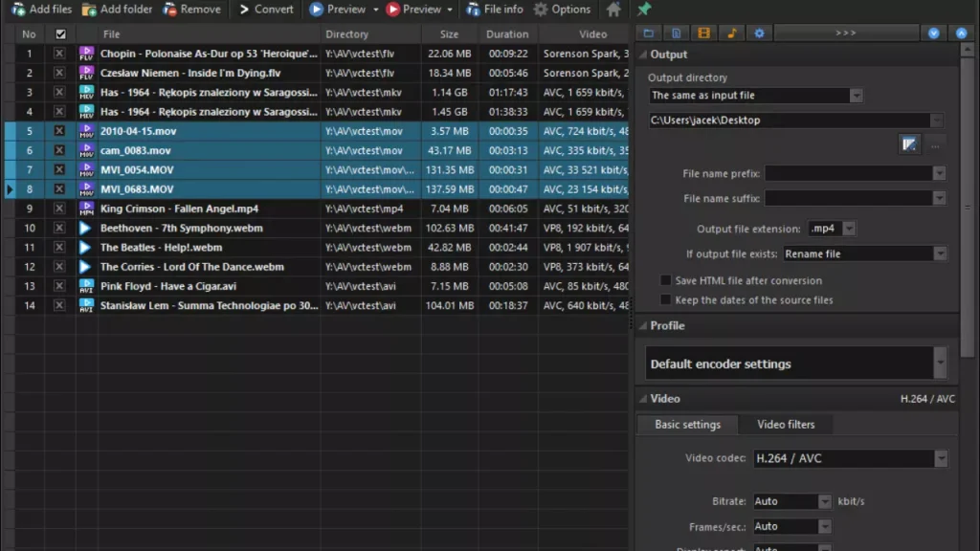The width and height of the screenshot is (980, 551).
Task: Click the Remove toolbar button
Action: pyautogui.click(x=191, y=10)
